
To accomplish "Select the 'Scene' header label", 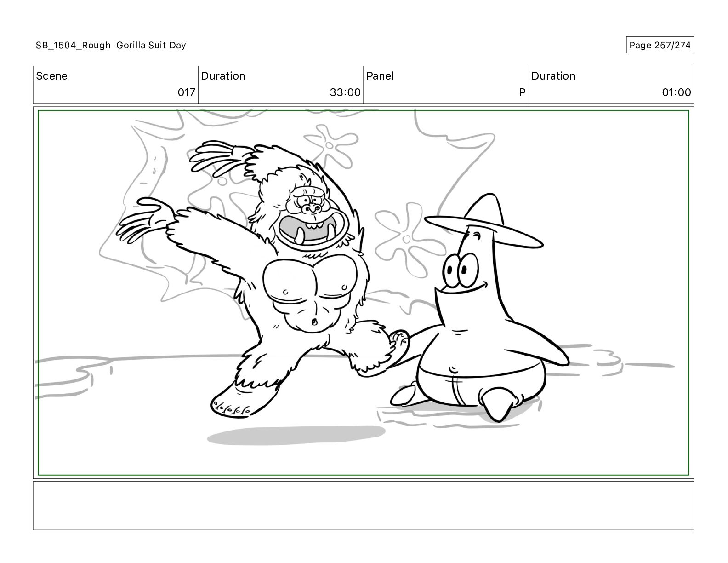I will pyautogui.click(x=51, y=76).
